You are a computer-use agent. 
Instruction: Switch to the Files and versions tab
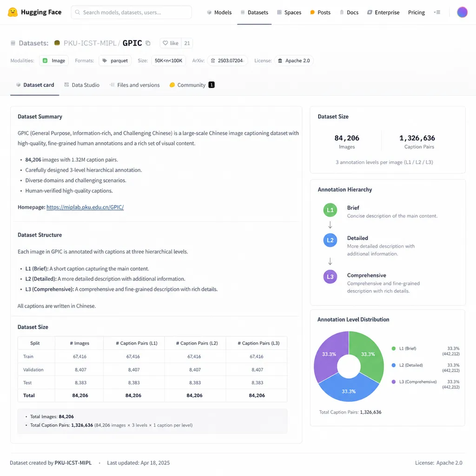pyautogui.click(x=134, y=85)
